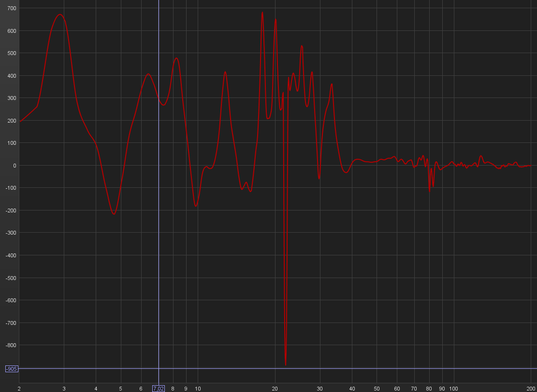The width and height of the screenshot is (537, 392).
Task: Click the 100 label on horizontal axis
Action: click(x=453, y=389)
